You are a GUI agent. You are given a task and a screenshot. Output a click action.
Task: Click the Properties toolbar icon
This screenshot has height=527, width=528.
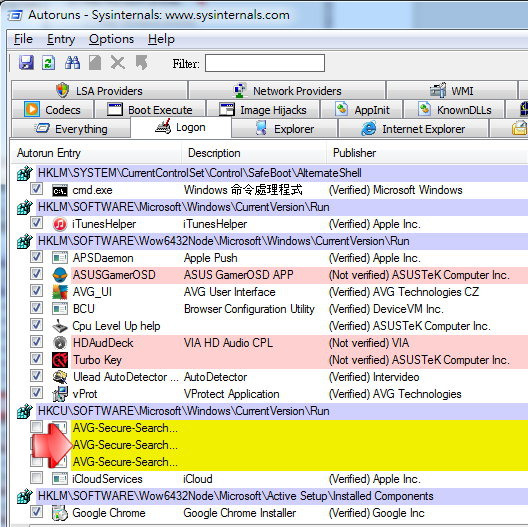[95, 63]
